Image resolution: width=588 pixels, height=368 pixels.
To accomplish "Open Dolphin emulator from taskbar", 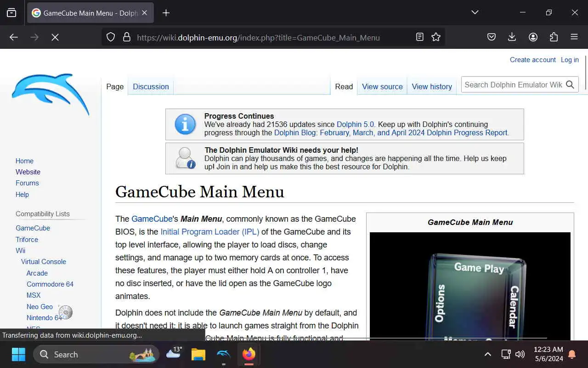I will (x=223, y=354).
